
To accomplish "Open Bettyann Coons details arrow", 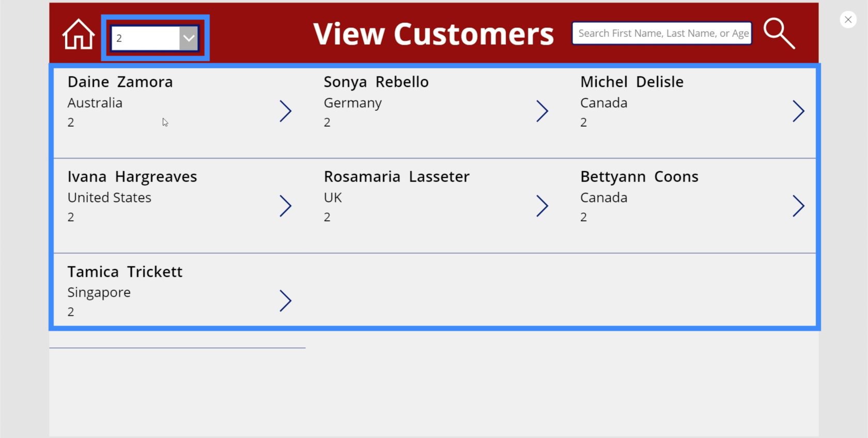I will click(x=798, y=206).
